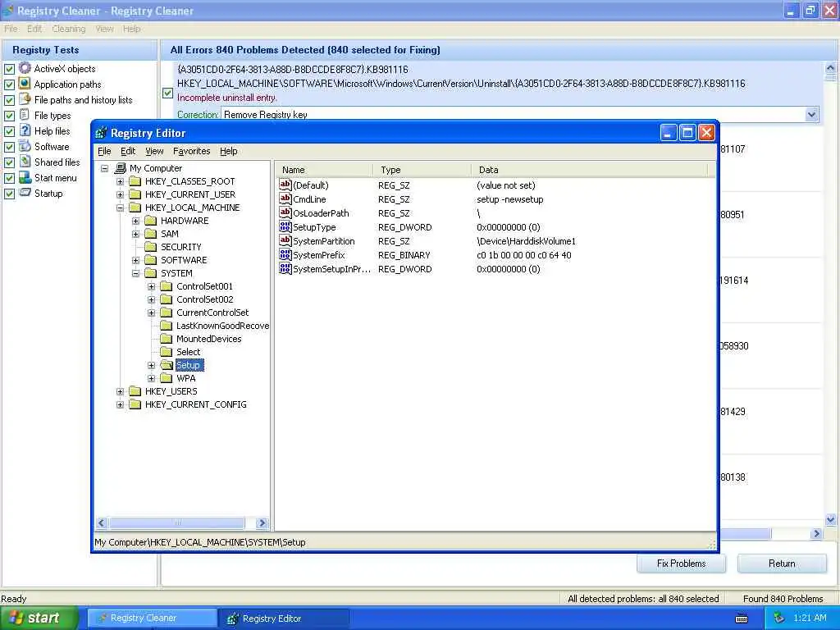Click the Data column header
Image resolution: width=840 pixels, height=630 pixels.
[589, 170]
